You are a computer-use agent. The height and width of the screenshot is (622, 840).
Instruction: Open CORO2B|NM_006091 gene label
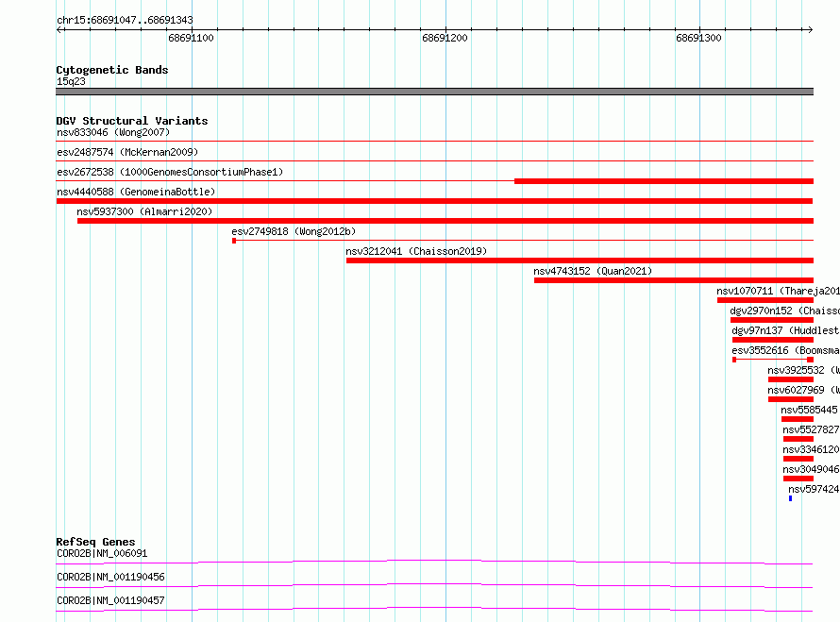pyautogui.click(x=102, y=553)
